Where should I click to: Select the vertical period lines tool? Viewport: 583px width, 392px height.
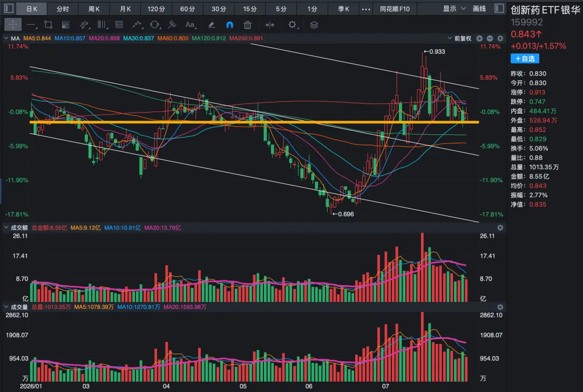pyautogui.click(x=102, y=25)
